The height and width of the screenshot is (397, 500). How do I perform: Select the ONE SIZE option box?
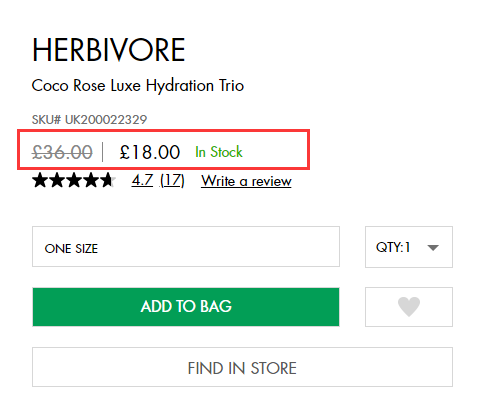(x=186, y=247)
